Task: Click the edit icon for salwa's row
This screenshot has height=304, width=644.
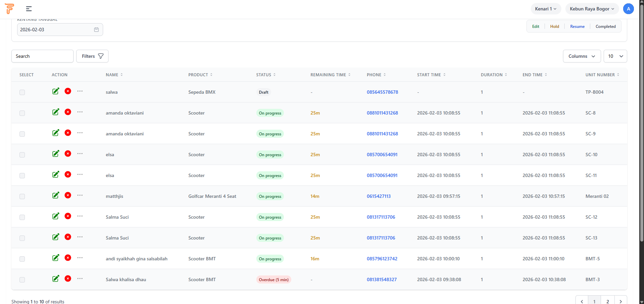Action: click(56, 91)
